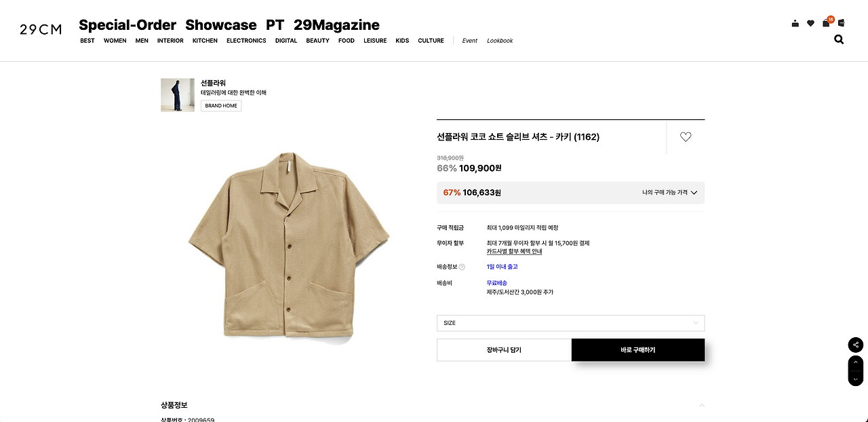Image resolution: width=868 pixels, height=422 pixels.
Task: Click the notifications megaphone icon
Action: point(841,22)
